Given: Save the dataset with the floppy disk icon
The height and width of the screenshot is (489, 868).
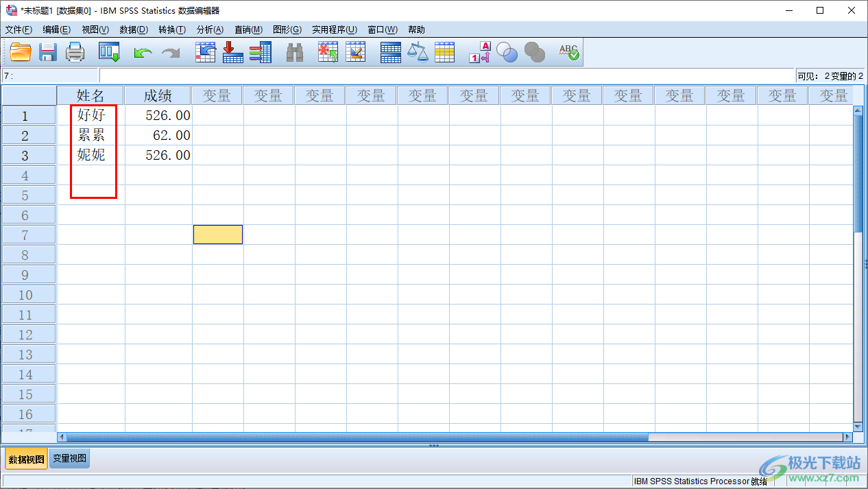Looking at the screenshot, I should [x=48, y=52].
